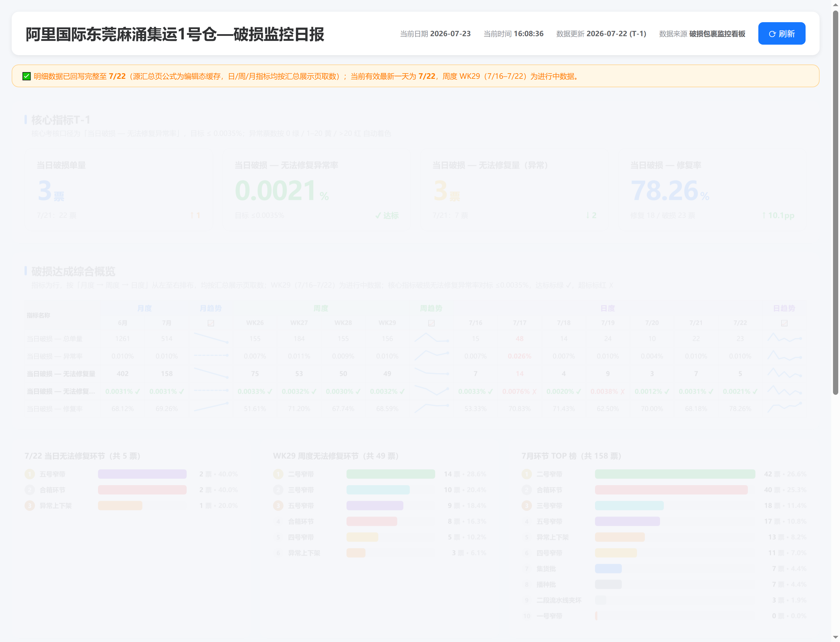Click the green bar for 二号窄带 in WK29 list
The image size is (840, 642).
pos(391,474)
